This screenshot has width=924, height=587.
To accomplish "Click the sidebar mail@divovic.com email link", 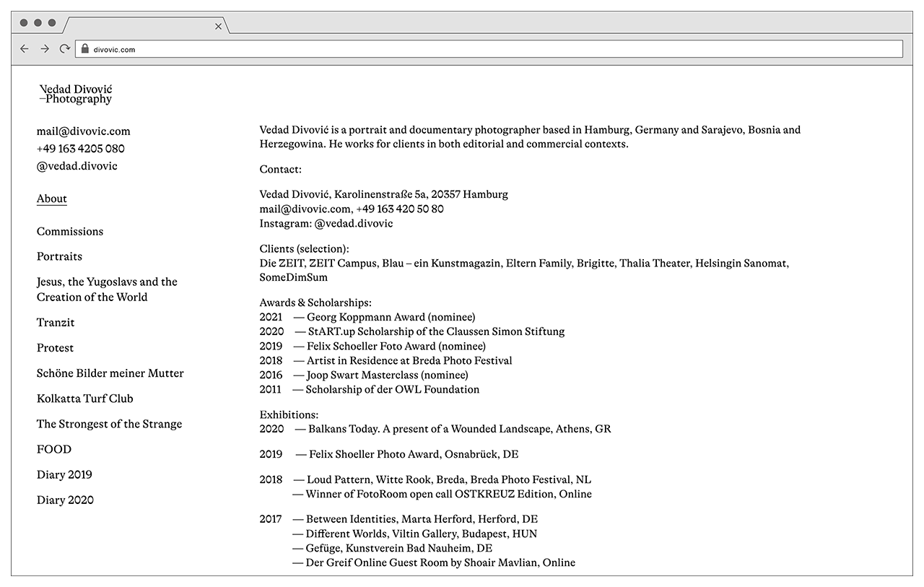I will 84,131.
